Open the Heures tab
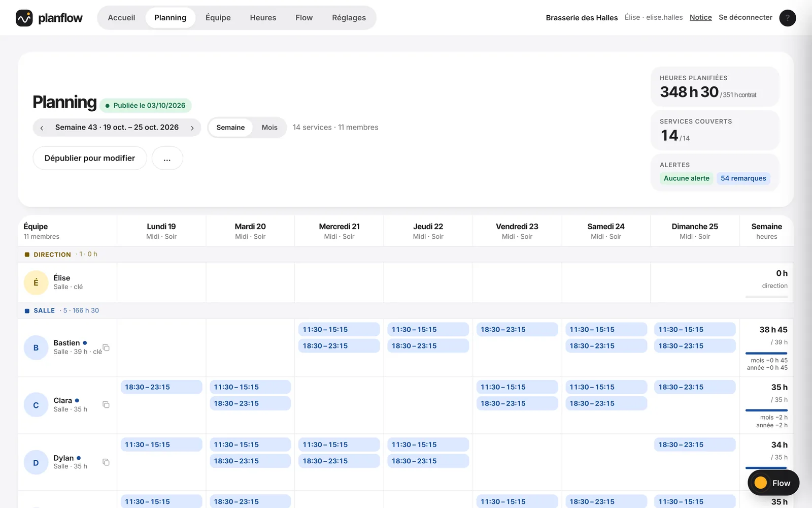The image size is (812, 508). tap(263, 18)
